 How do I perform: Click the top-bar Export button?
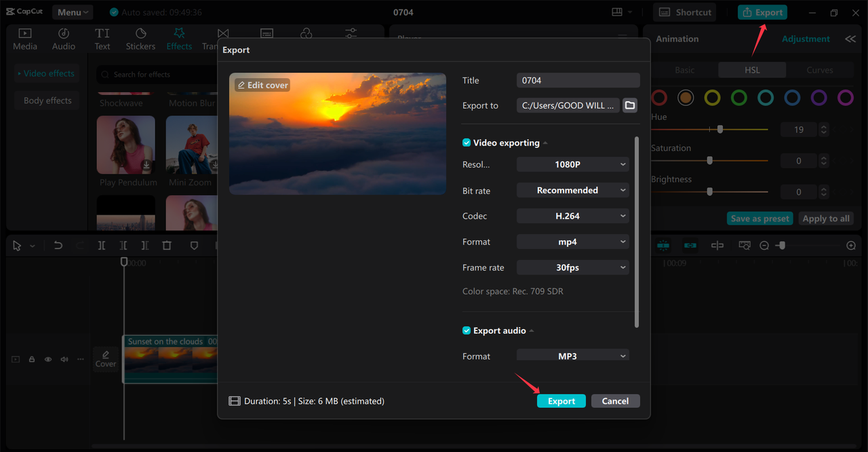pos(762,12)
